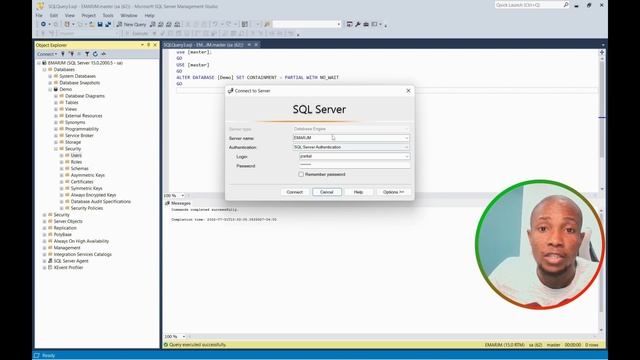
Task: Select the Server Objects node
Action: coord(68,221)
